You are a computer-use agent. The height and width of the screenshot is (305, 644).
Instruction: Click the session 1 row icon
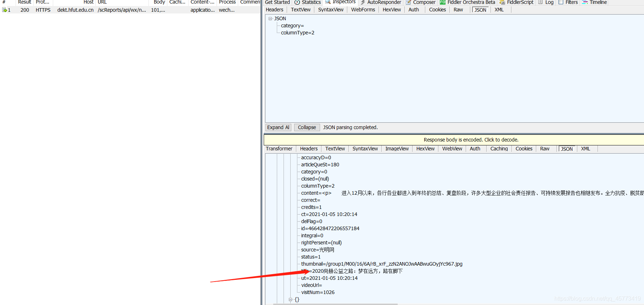[x=5, y=10]
